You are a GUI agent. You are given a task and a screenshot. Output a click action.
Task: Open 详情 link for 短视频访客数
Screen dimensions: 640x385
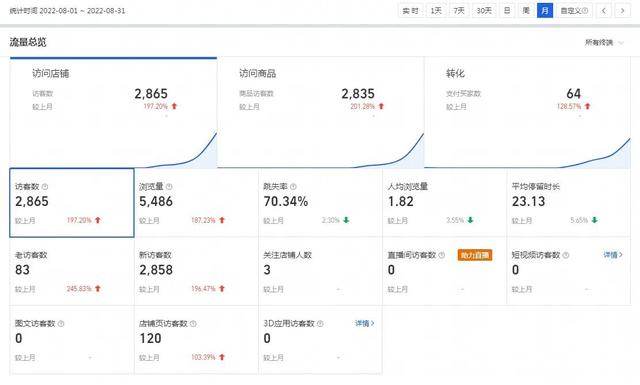point(613,255)
